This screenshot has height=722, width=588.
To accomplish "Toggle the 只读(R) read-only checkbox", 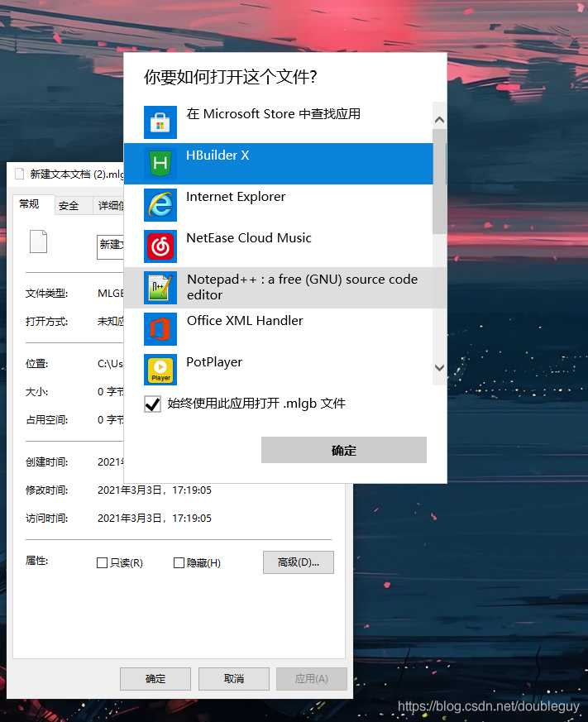I will coord(103,562).
